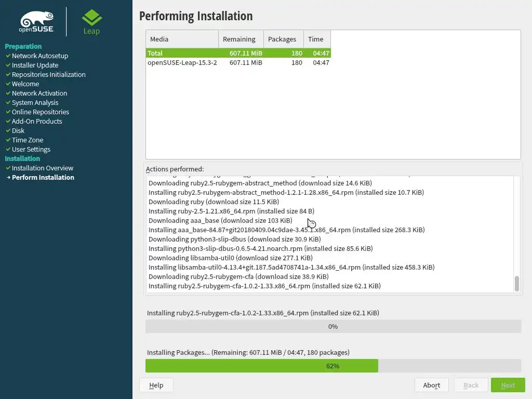Click checkmark beside Network Activation
Image resolution: width=532 pixels, height=399 pixels.
click(x=8, y=93)
